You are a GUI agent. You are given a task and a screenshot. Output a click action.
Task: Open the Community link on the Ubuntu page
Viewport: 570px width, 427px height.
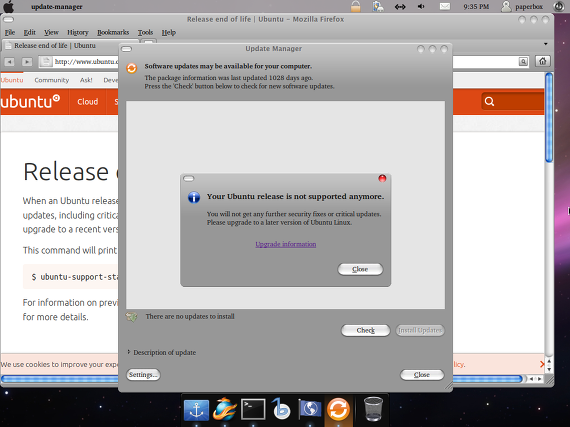(x=52, y=80)
